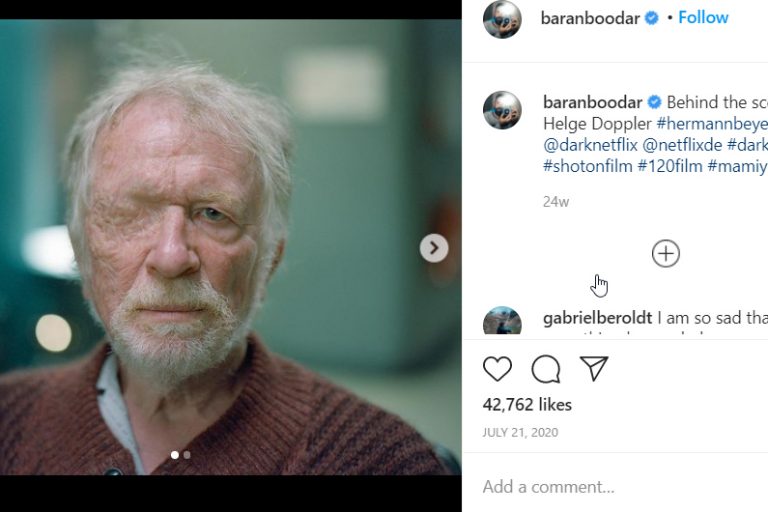This screenshot has height=512, width=768.
Task: Visit the @darknetflix account mention
Action: click(x=590, y=144)
